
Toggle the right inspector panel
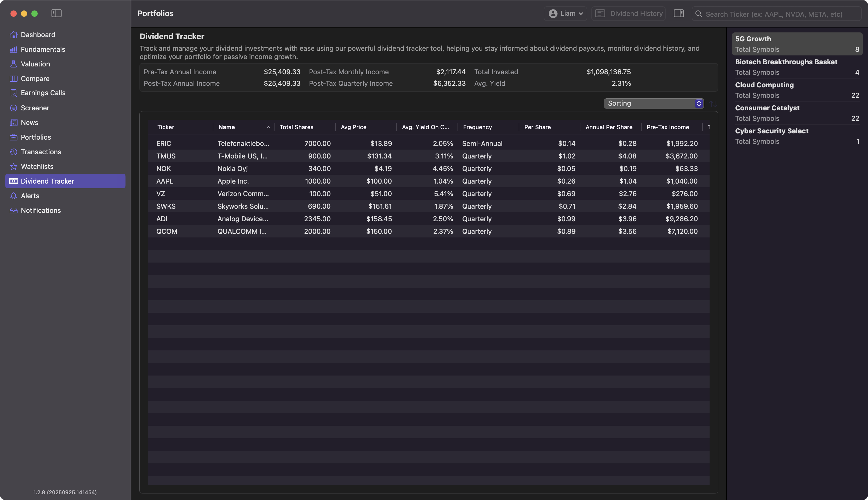click(x=678, y=13)
